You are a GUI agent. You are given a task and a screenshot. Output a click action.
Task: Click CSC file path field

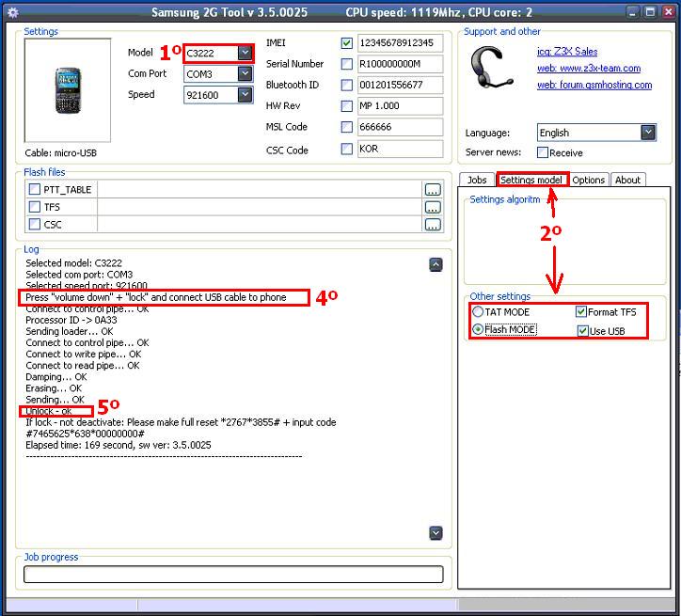point(260,225)
